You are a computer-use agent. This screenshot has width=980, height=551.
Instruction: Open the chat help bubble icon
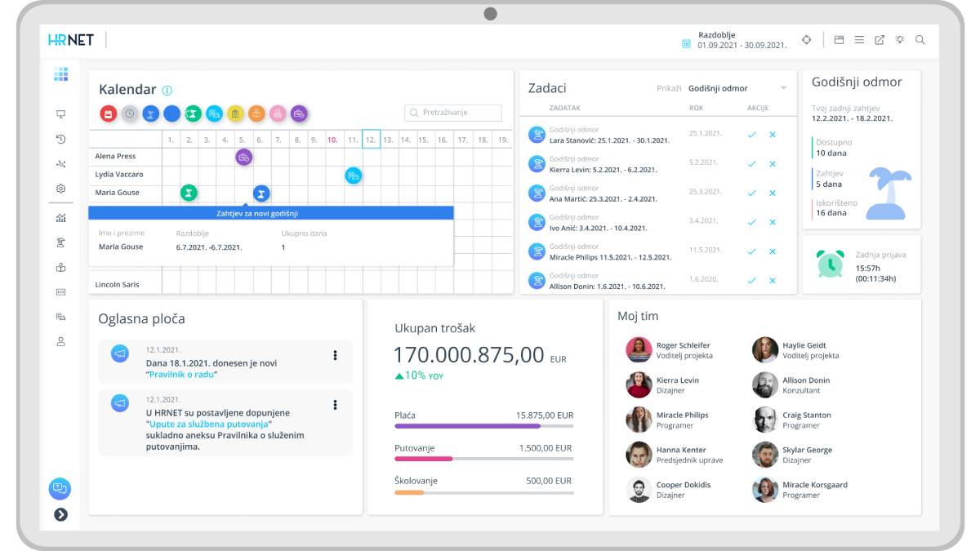pyautogui.click(x=60, y=488)
